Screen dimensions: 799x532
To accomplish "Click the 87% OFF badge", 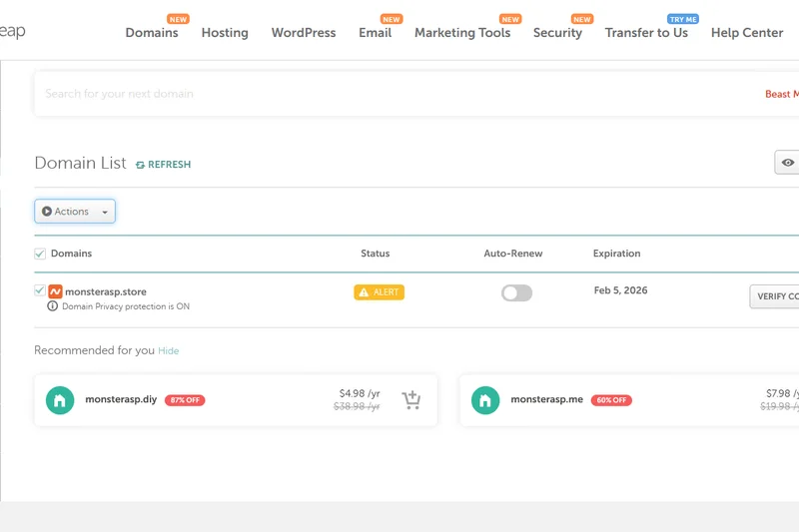I will tap(185, 400).
